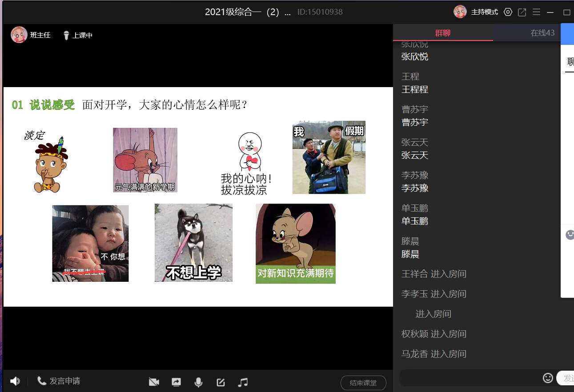Click the slide heading 01 说说感受
Image resolution: width=574 pixels, height=392 pixels.
[43, 105]
